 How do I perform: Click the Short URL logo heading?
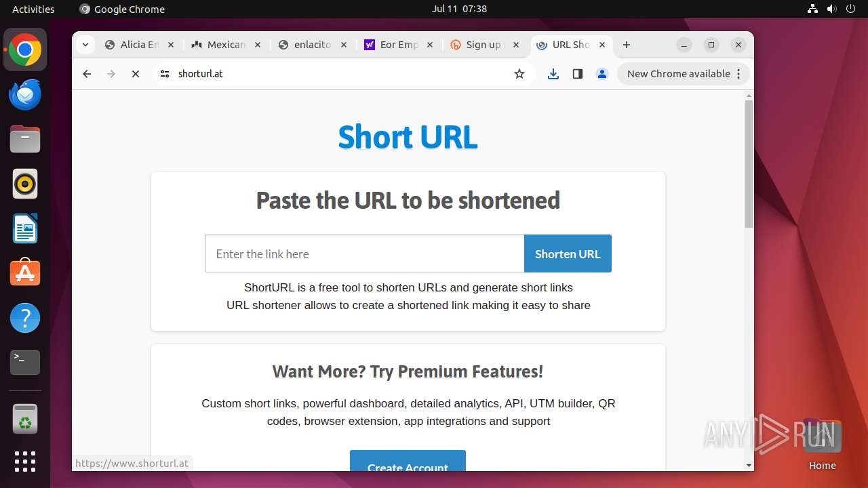point(408,137)
